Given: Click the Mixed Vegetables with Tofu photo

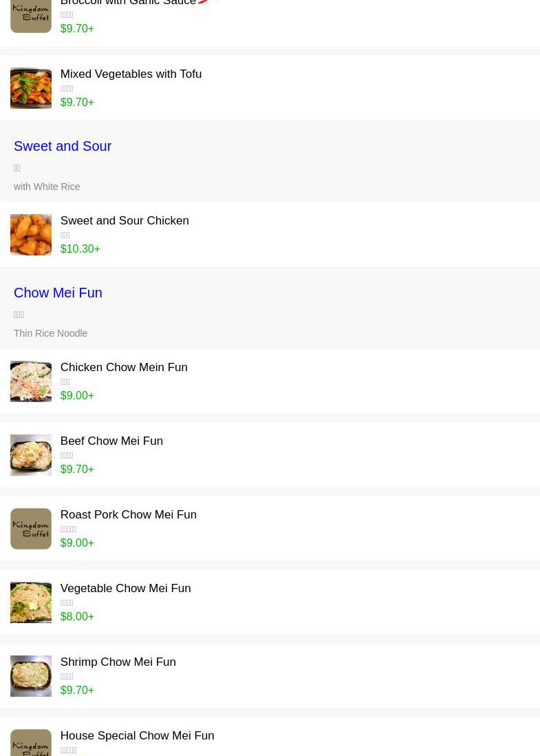Looking at the screenshot, I should coord(31,88).
